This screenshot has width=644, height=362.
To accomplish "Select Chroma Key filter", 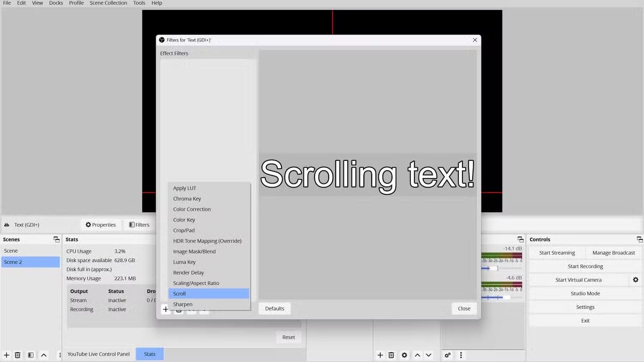I will click(x=209, y=199).
